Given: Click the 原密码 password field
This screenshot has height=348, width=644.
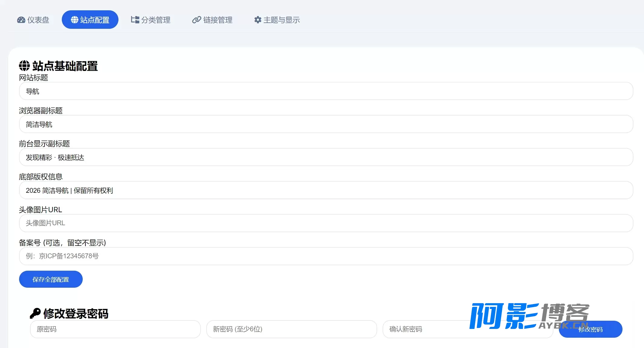Looking at the screenshot, I should click(x=115, y=329).
